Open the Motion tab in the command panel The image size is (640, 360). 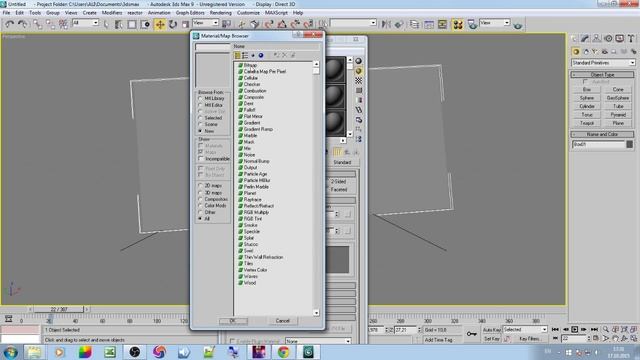(x=608, y=38)
